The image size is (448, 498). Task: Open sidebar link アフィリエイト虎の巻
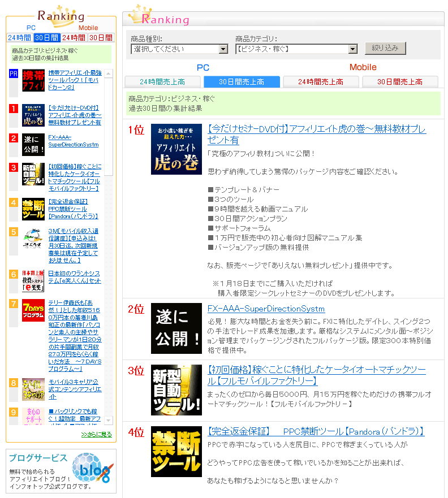click(x=75, y=115)
